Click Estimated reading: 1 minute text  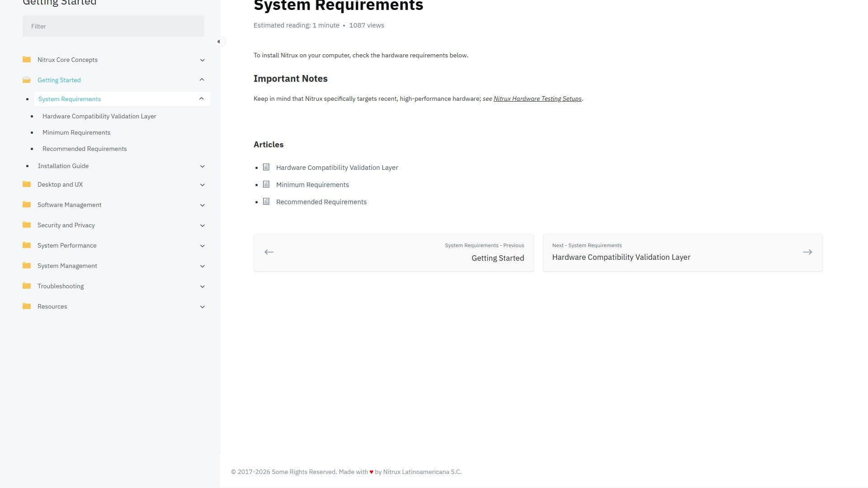pos(297,25)
